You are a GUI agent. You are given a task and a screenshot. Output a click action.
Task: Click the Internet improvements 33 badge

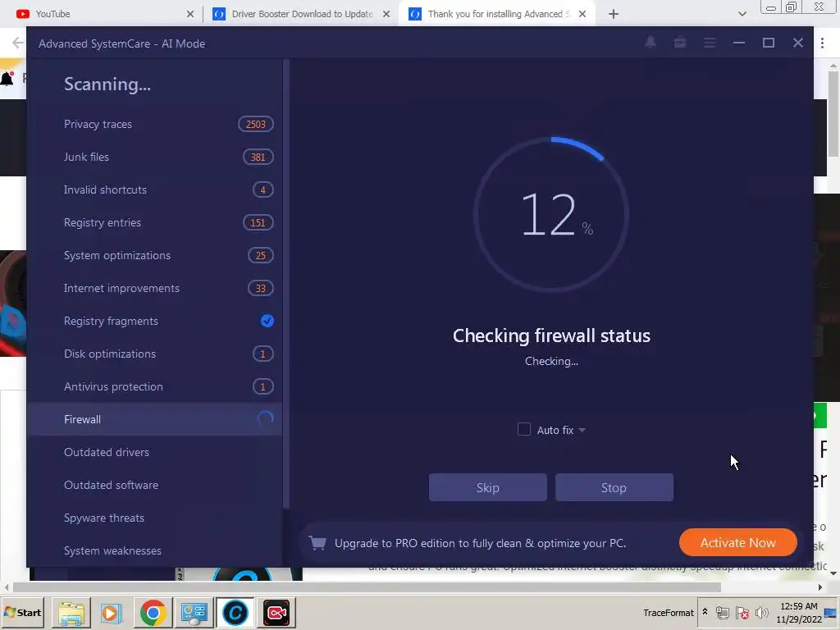261,288
